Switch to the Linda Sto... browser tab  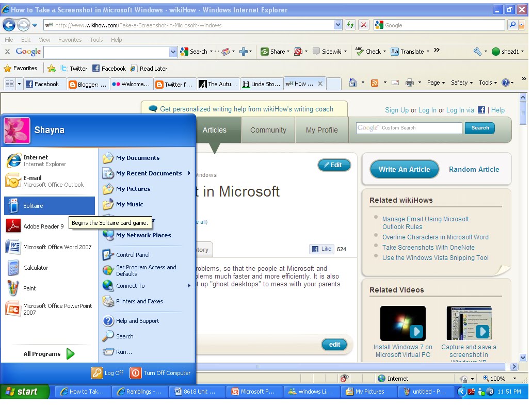click(x=262, y=84)
